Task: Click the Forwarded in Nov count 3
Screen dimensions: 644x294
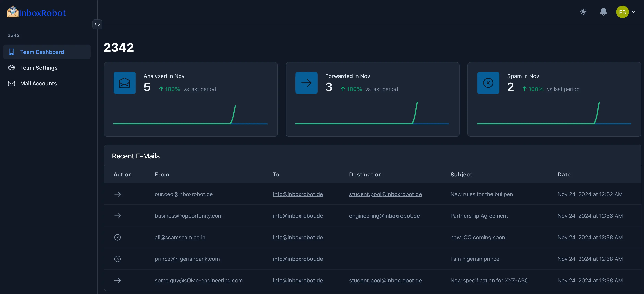Action: coord(329,87)
